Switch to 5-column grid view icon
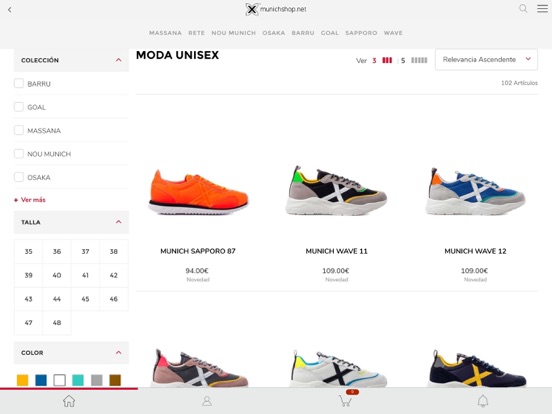Screen dimensions: 552x414 click(x=419, y=60)
